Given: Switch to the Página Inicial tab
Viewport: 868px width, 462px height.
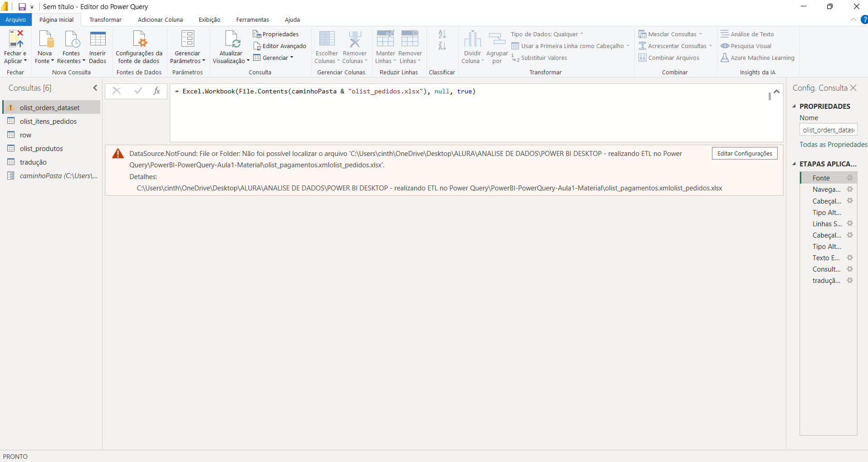Looking at the screenshot, I should pyautogui.click(x=56, y=19).
